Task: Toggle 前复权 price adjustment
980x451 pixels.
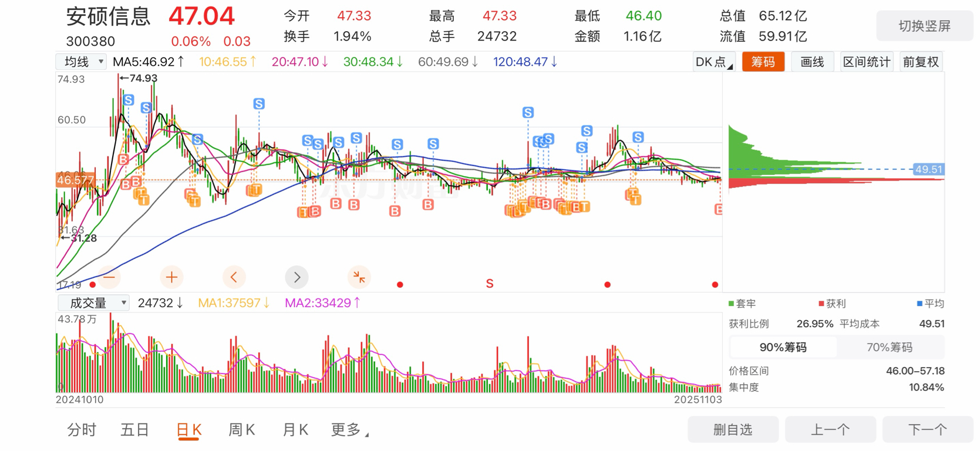Action: (x=921, y=62)
